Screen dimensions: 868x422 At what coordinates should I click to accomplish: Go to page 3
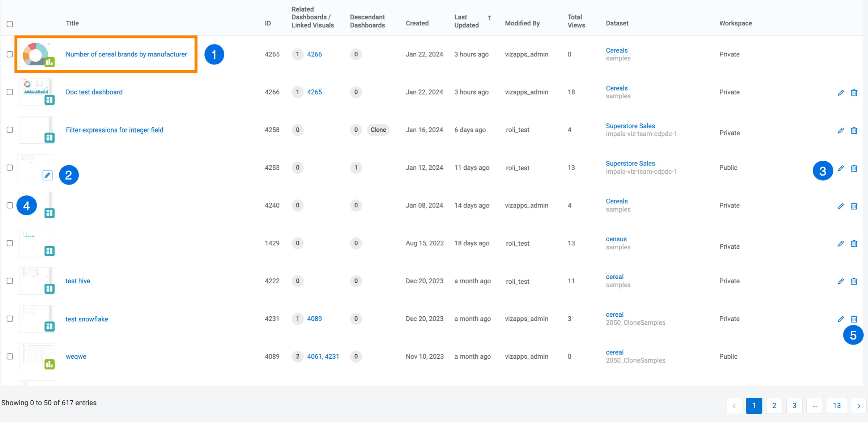(794, 406)
